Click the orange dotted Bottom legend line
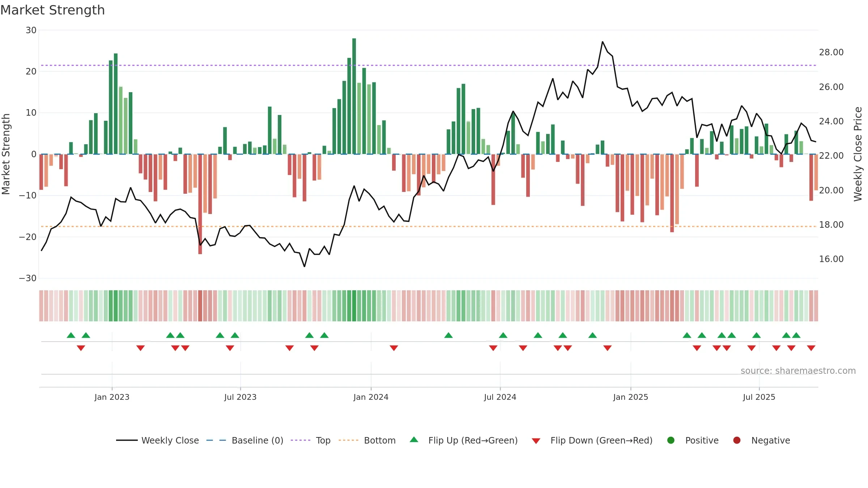868x488 pixels. (x=348, y=440)
